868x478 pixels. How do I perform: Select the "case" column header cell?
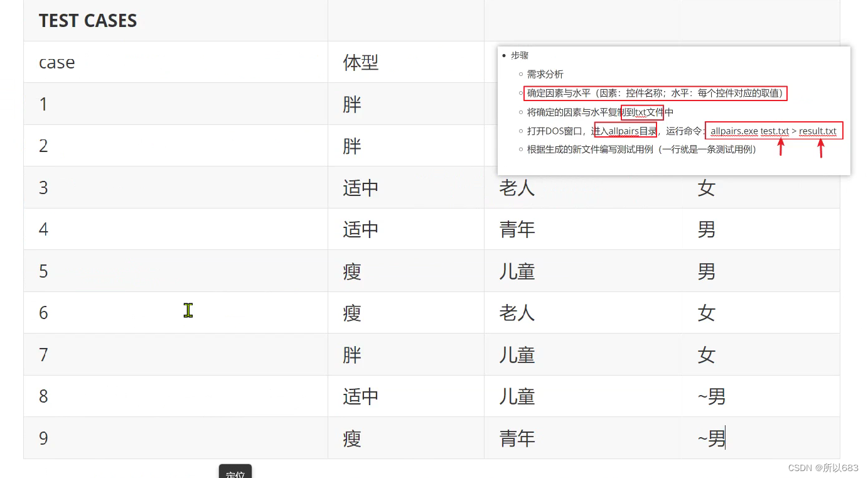(x=176, y=62)
